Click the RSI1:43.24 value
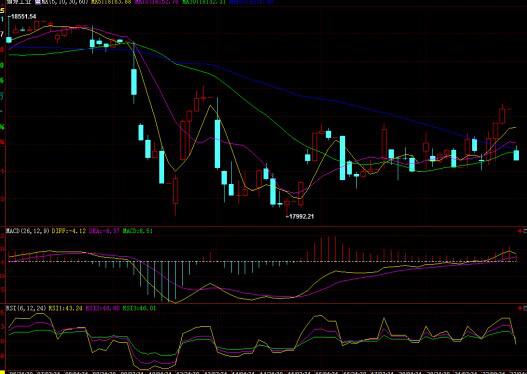 (x=66, y=308)
